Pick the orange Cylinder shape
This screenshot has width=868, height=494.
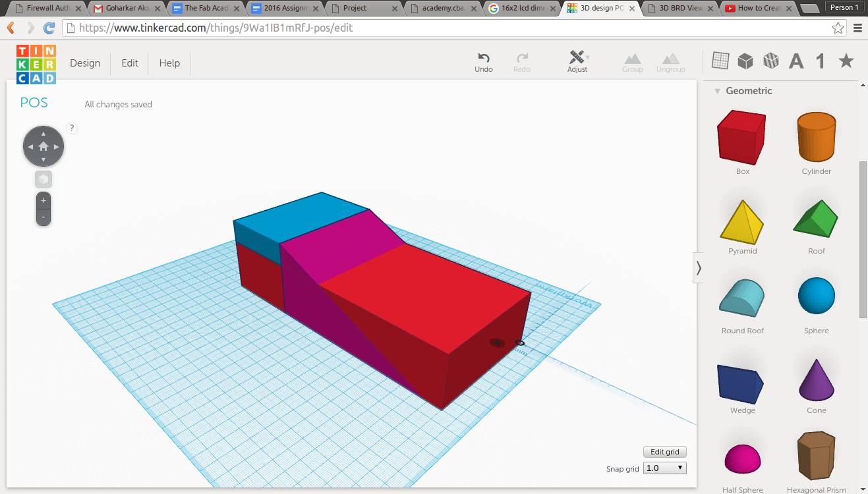[817, 136]
